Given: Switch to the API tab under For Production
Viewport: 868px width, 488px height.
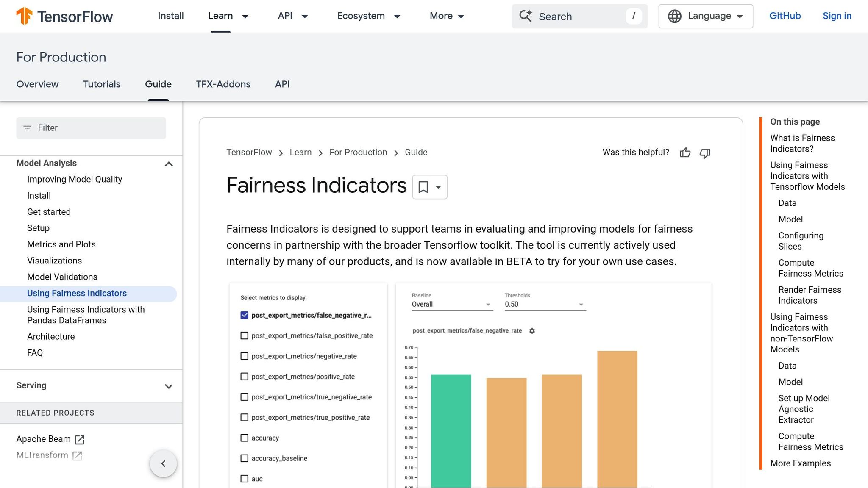Looking at the screenshot, I should pos(282,84).
